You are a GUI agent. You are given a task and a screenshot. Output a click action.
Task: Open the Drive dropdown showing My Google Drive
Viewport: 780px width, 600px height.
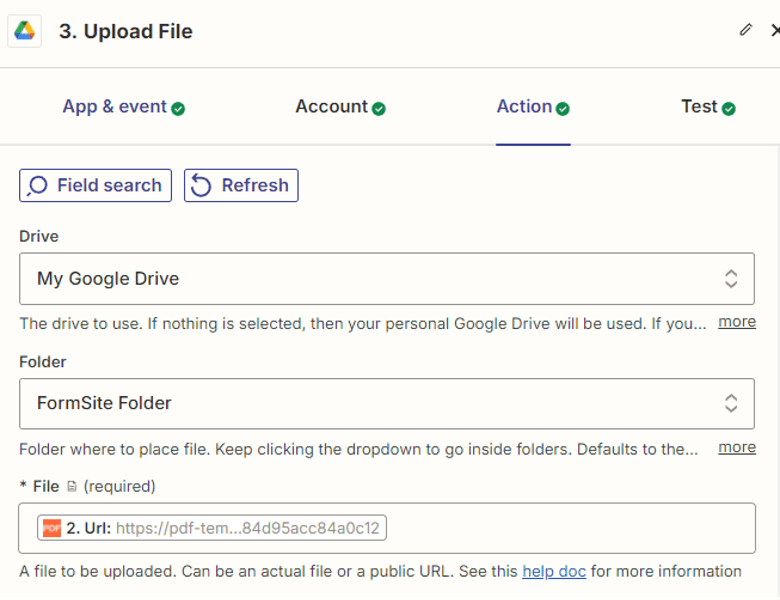386,278
